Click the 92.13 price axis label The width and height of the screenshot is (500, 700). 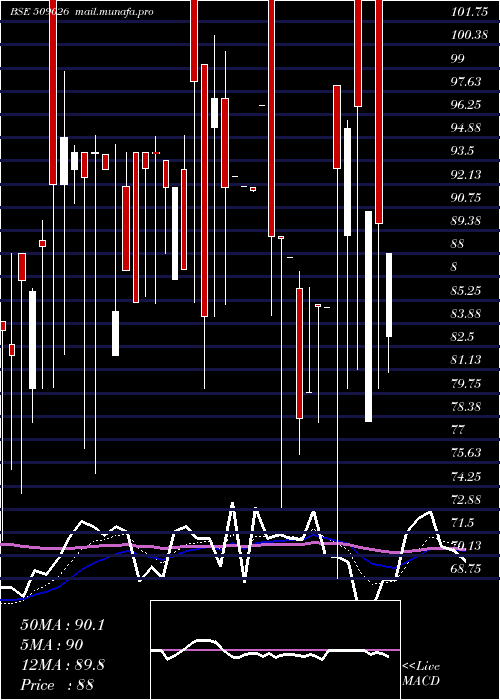[x=466, y=175]
